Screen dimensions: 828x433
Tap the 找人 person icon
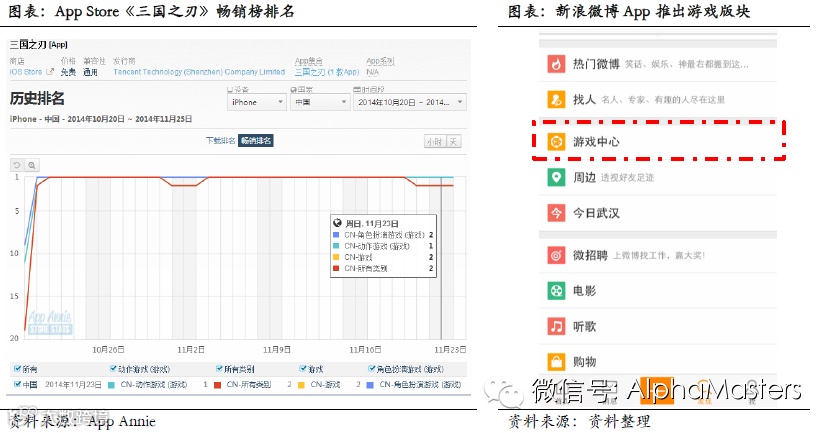coord(556,99)
